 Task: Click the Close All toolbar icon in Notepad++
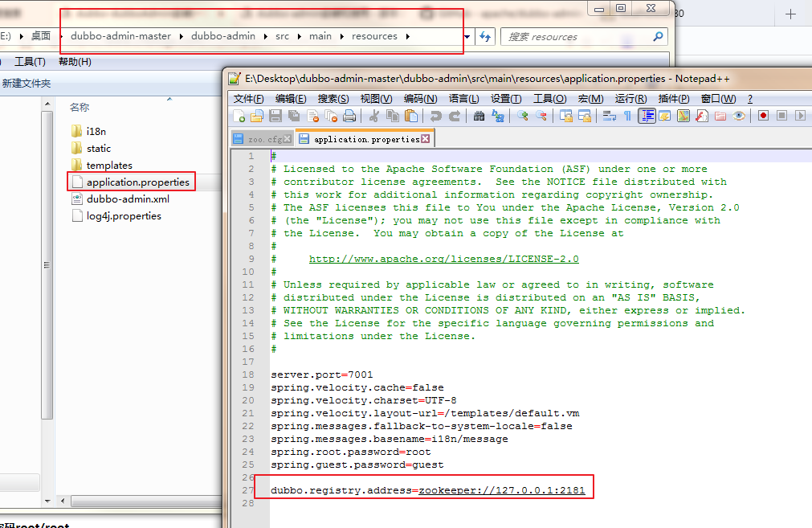click(x=331, y=116)
